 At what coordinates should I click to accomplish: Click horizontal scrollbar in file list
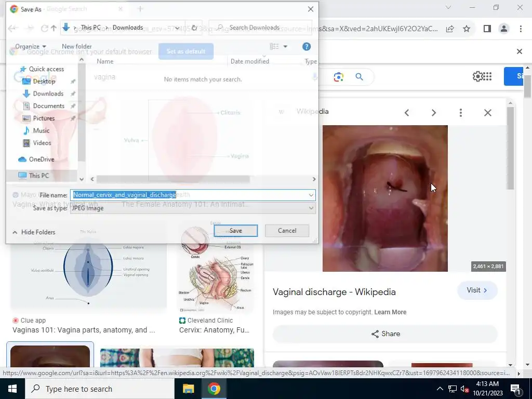[173, 179]
